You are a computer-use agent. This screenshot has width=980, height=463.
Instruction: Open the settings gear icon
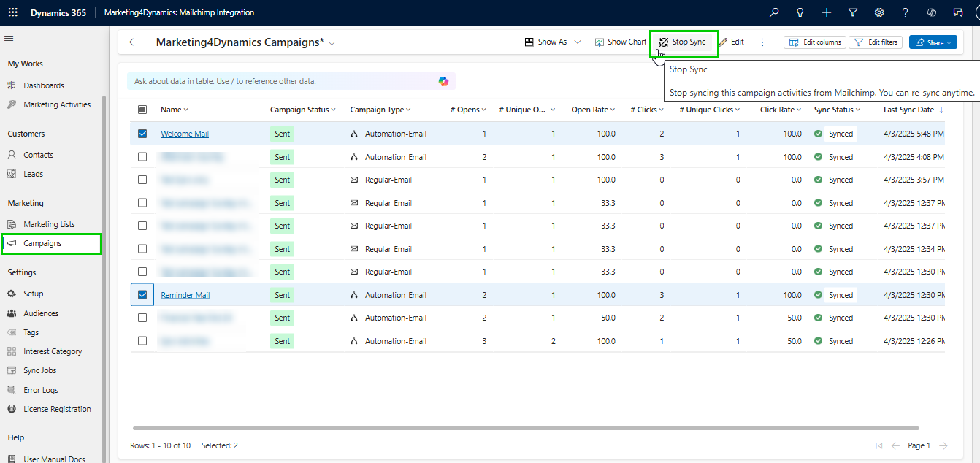[x=879, y=12]
